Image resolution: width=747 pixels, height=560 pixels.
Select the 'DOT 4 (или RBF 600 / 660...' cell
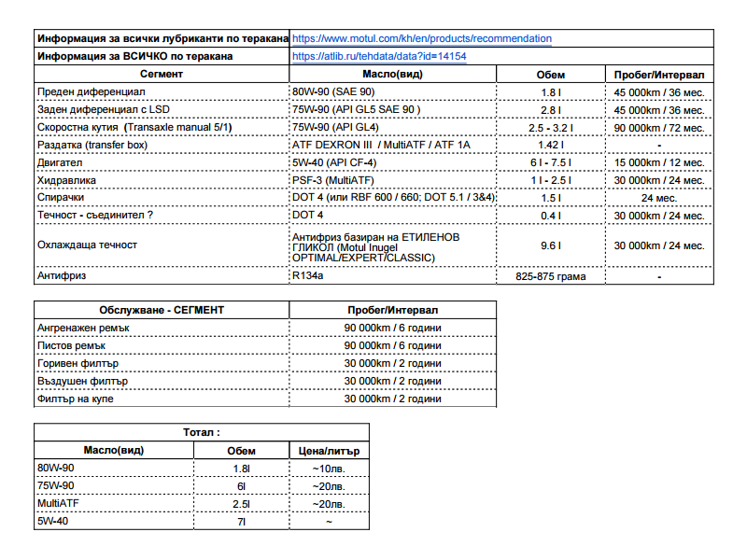click(x=392, y=197)
